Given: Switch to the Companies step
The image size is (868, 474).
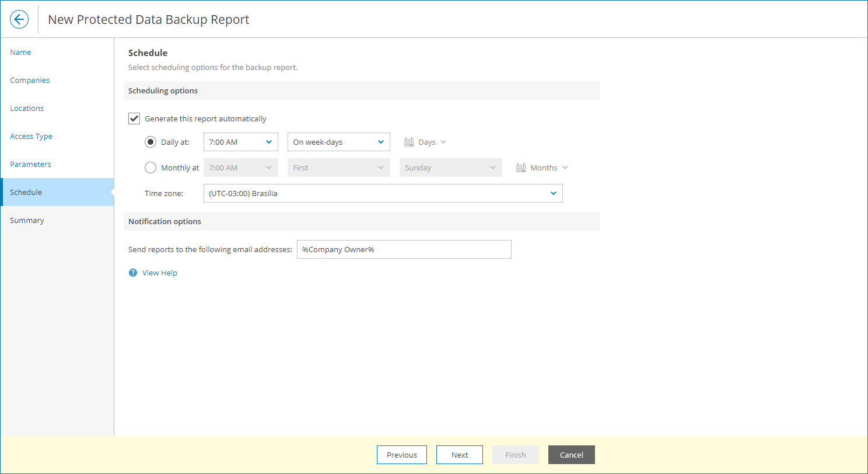Looking at the screenshot, I should click(30, 80).
